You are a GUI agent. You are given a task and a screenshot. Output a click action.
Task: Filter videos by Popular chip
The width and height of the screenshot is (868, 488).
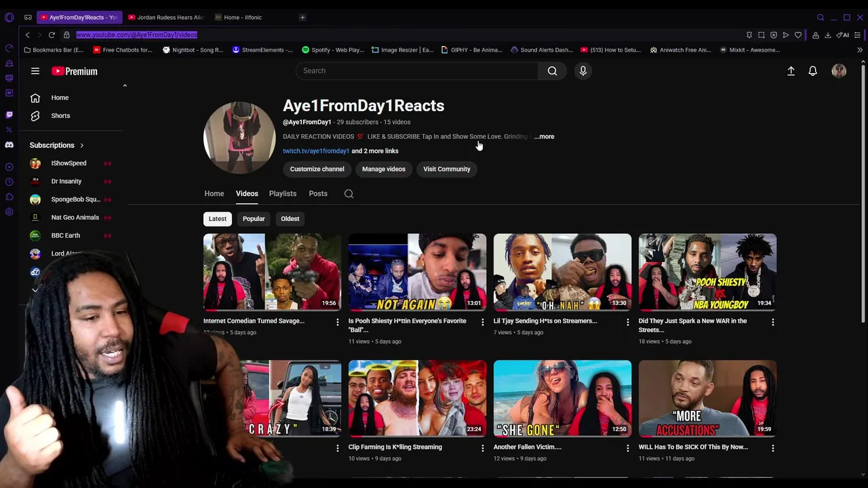tap(254, 218)
